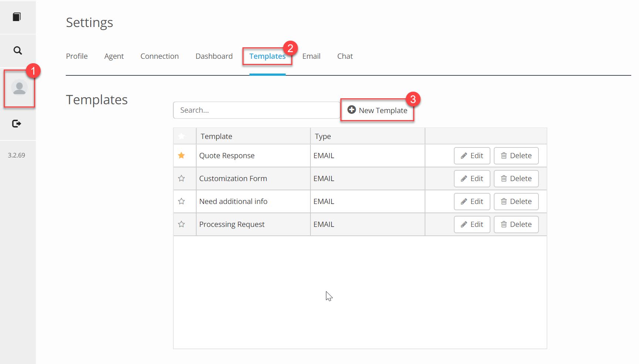Switch to the Profile tab
639x364 pixels.
[77, 56]
